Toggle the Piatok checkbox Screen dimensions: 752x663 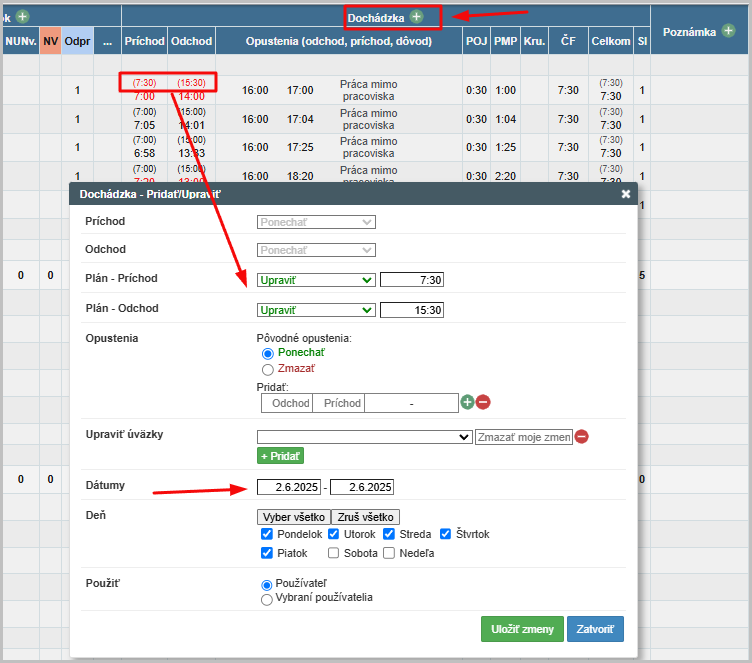(x=267, y=553)
